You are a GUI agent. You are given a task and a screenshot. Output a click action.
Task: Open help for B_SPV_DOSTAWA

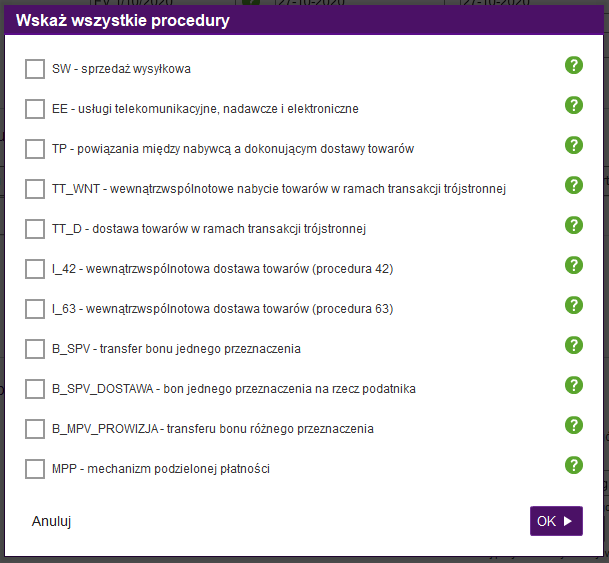574,385
